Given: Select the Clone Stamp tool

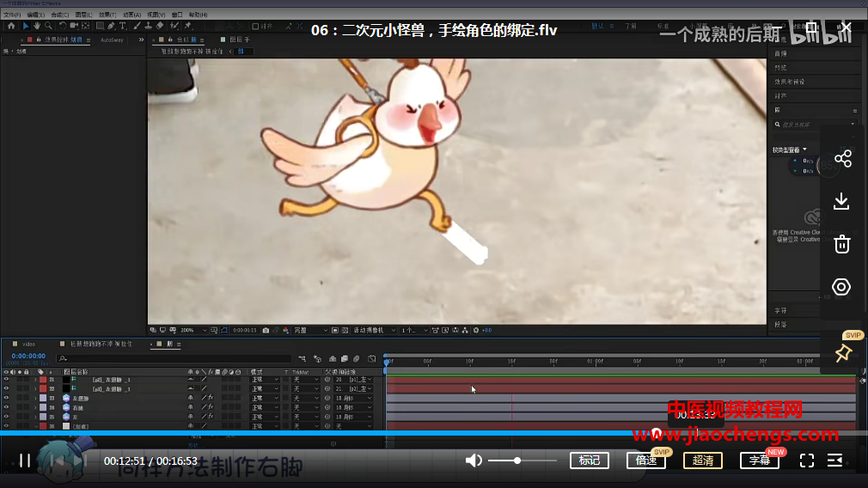Looking at the screenshot, I should (149, 26).
